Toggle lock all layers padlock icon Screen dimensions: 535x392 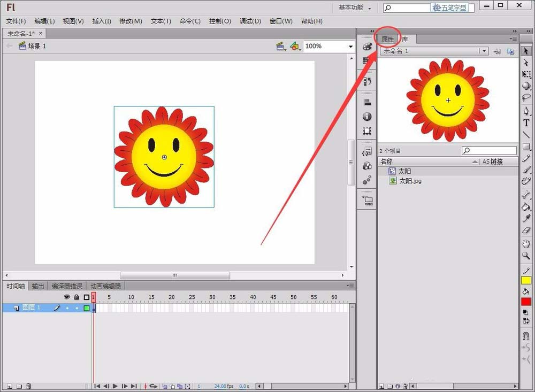77,297
